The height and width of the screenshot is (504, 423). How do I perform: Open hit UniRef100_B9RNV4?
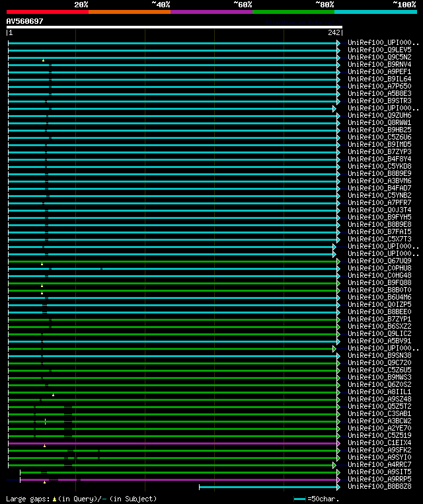379,64
